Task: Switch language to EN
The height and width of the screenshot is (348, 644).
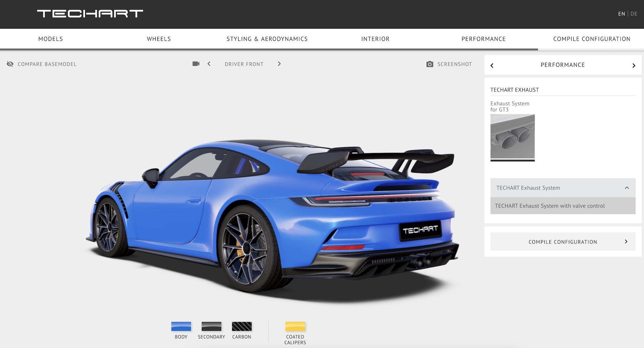Action: [x=622, y=14]
